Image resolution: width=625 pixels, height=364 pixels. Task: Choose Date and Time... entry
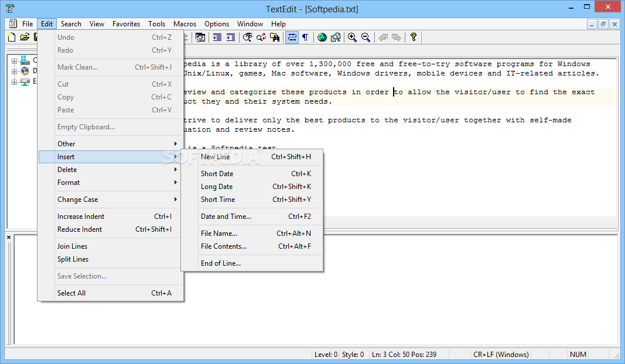click(x=252, y=217)
